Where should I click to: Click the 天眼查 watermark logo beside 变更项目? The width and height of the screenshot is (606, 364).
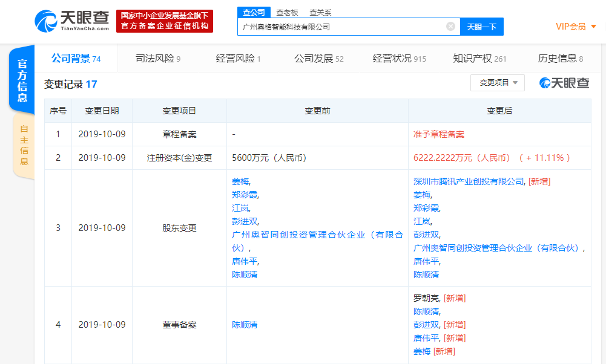tap(564, 83)
